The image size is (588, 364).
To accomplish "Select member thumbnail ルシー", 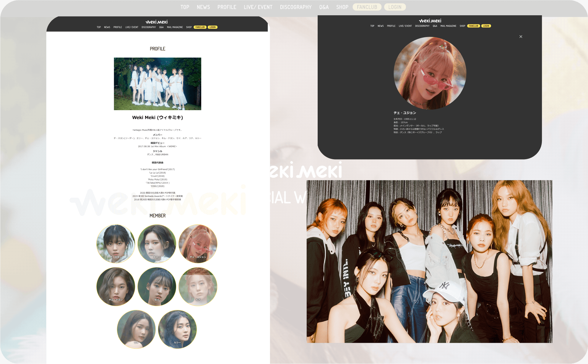I will click(x=177, y=329).
